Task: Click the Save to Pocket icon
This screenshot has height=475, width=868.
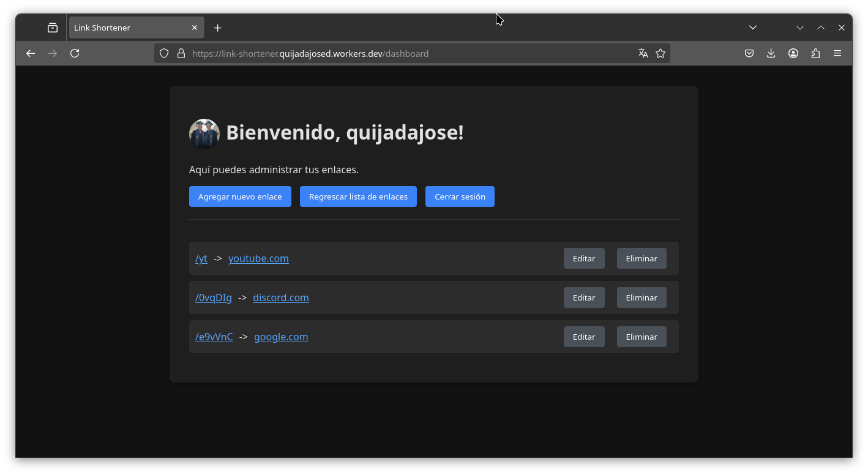Action: (x=749, y=53)
